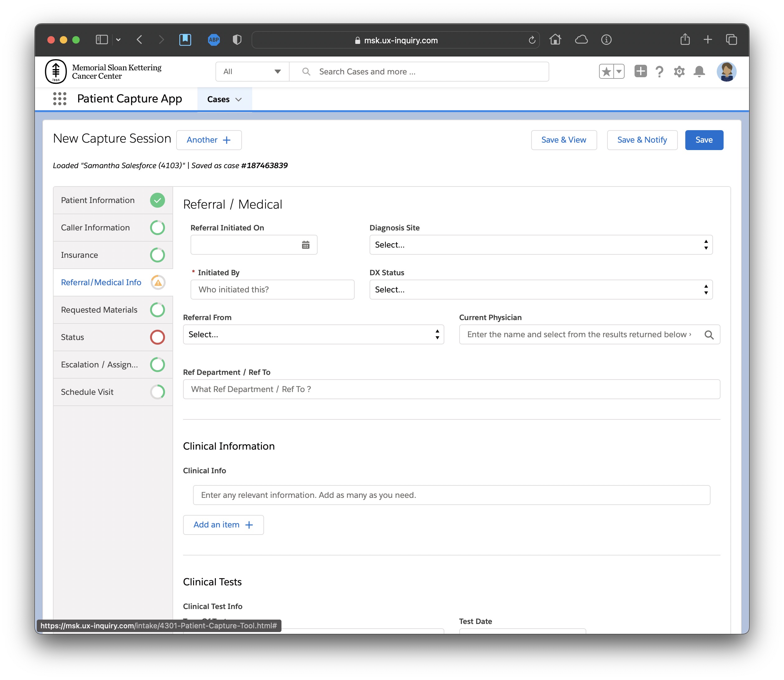
Task: Click the Another plus button
Action: pyautogui.click(x=209, y=140)
